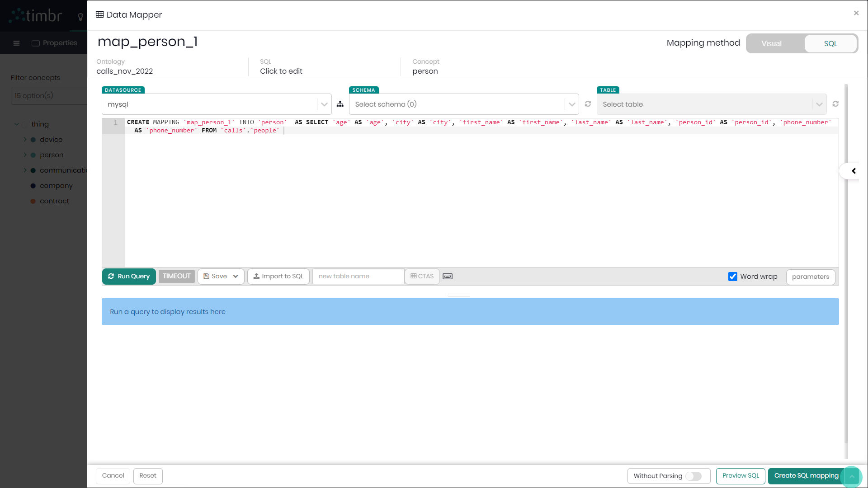Open the Save dropdown
This screenshot has height=488, width=868.
(x=236, y=277)
